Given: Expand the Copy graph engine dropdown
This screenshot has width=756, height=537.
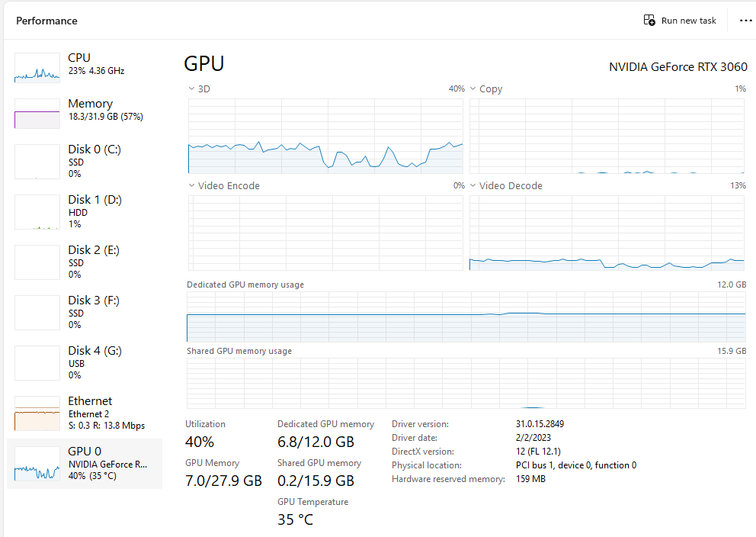Looking at the screenshot, I should pos(473,88).
